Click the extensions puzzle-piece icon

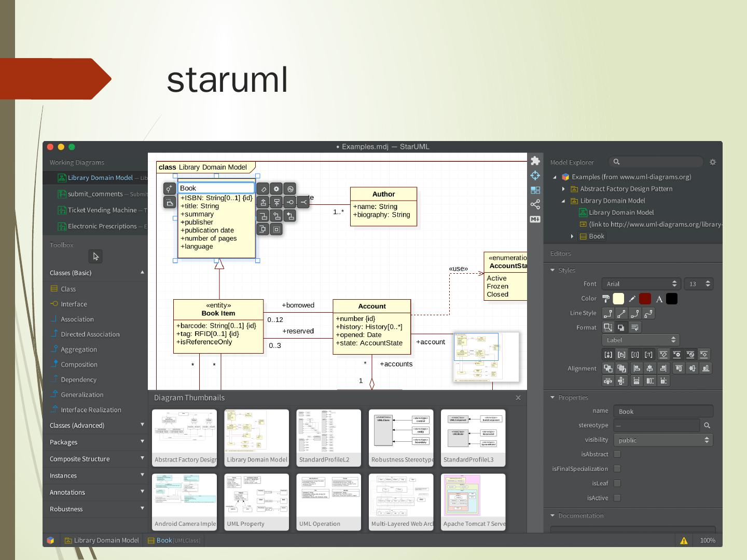(535, 161)
